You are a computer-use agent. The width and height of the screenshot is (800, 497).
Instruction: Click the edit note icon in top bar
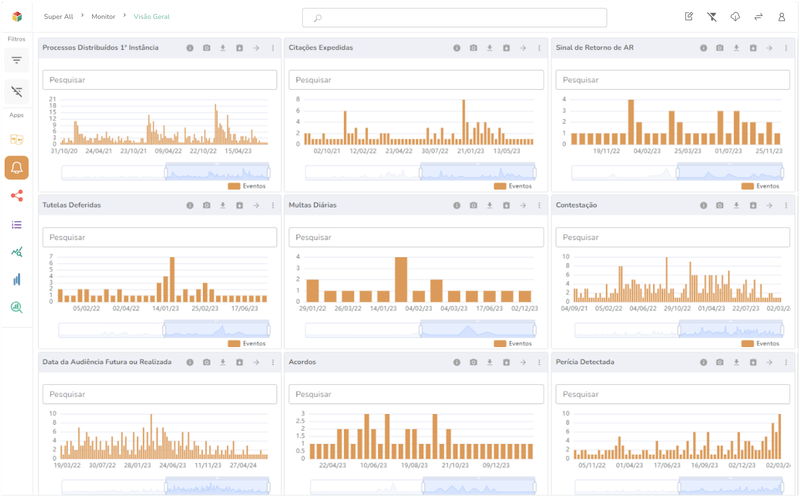[689, 17]
